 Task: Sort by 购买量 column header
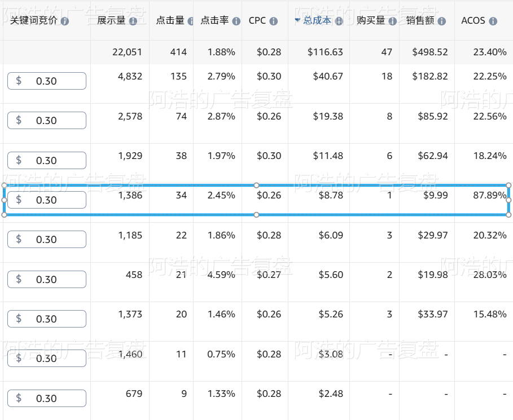(x=371, y=20)
